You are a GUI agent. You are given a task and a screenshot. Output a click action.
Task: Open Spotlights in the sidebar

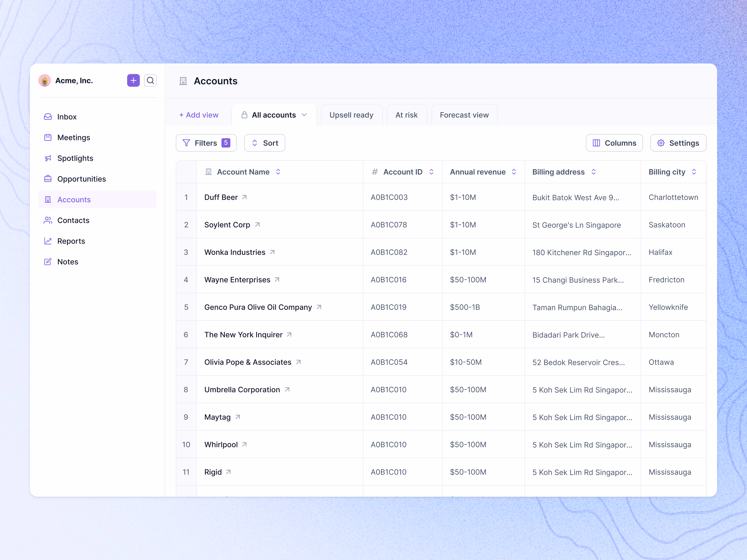97,158
